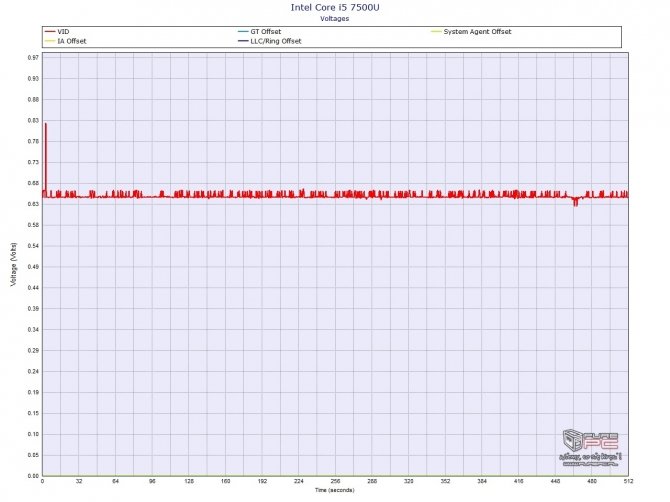
Task: Click the VID legend entry
Action: pyautogui.click(x=57, y=32)
